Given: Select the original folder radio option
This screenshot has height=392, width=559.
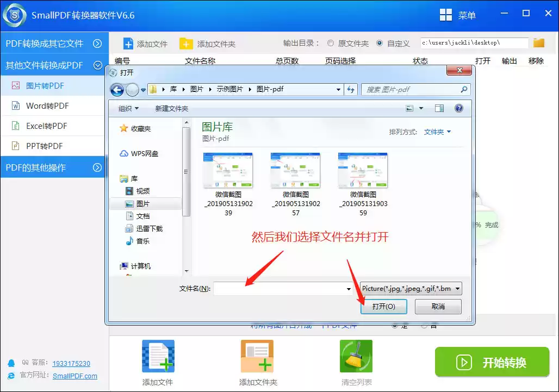Looking at the screenshot, I should coord(331,43).
